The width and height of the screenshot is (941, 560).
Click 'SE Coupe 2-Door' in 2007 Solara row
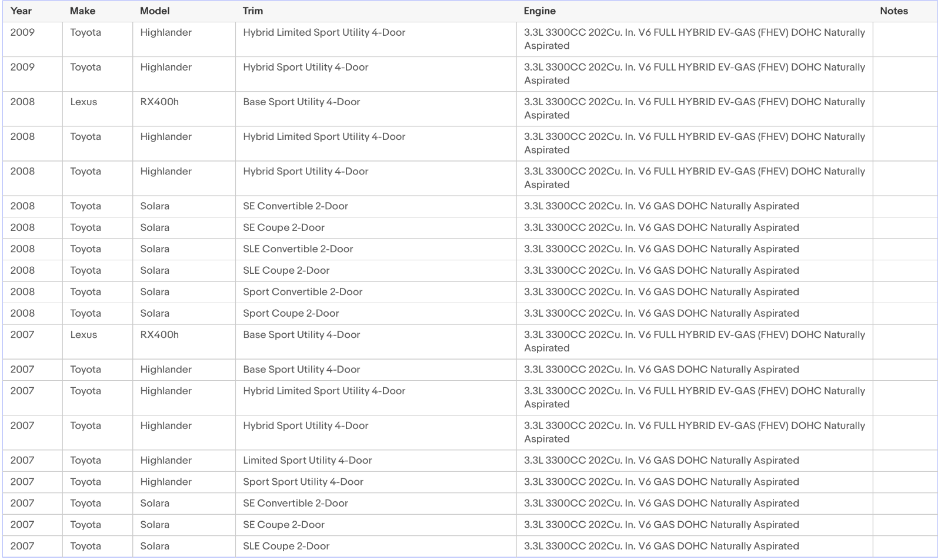click(x=284, y=525)
